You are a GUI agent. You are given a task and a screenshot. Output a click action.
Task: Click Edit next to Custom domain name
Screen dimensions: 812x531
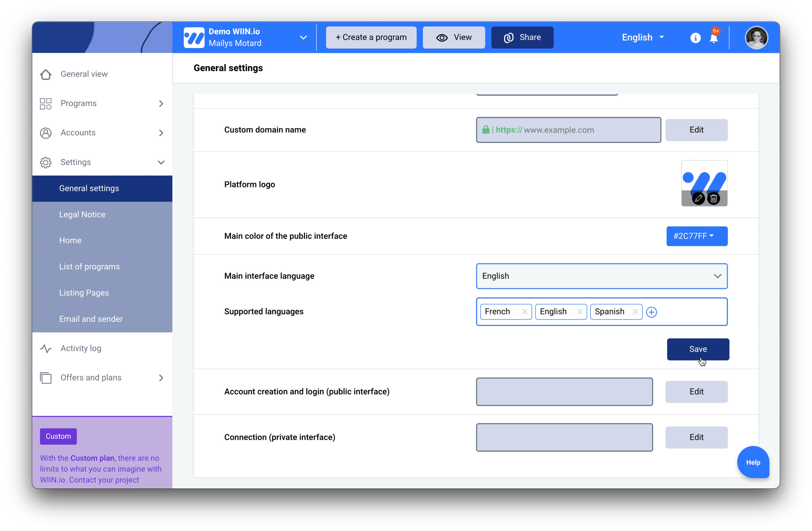696,130
